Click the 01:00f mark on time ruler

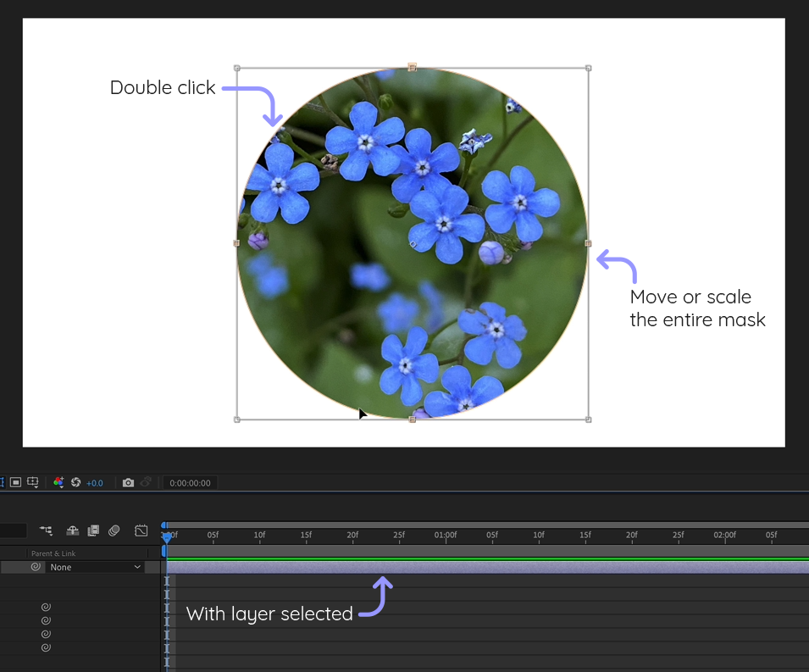click(446, 535)
